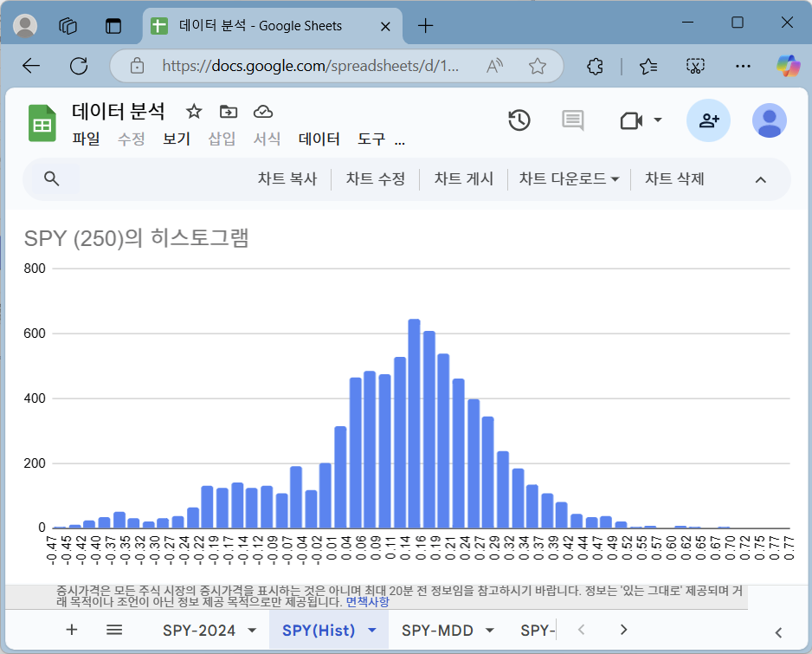Switch to the SPY-2024 sheet tab

pos(199,630)
